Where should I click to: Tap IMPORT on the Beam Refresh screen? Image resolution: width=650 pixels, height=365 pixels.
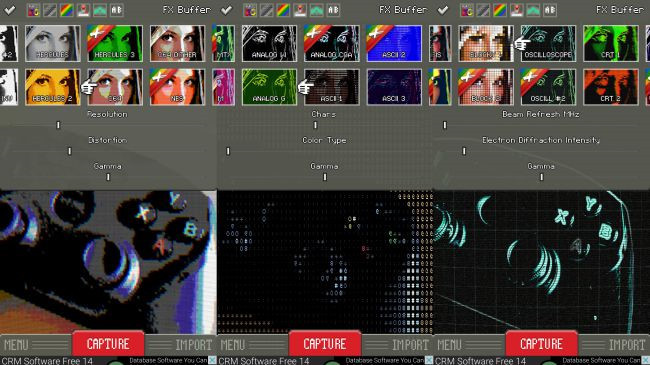coord(627,345)
